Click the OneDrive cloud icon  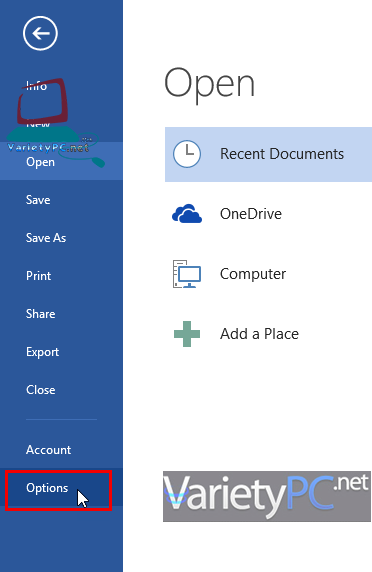[187, 214]
